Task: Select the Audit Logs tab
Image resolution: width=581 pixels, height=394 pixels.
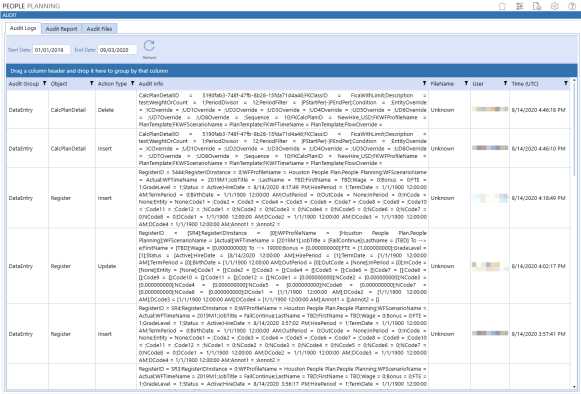Action: click(x=23, y=28)
